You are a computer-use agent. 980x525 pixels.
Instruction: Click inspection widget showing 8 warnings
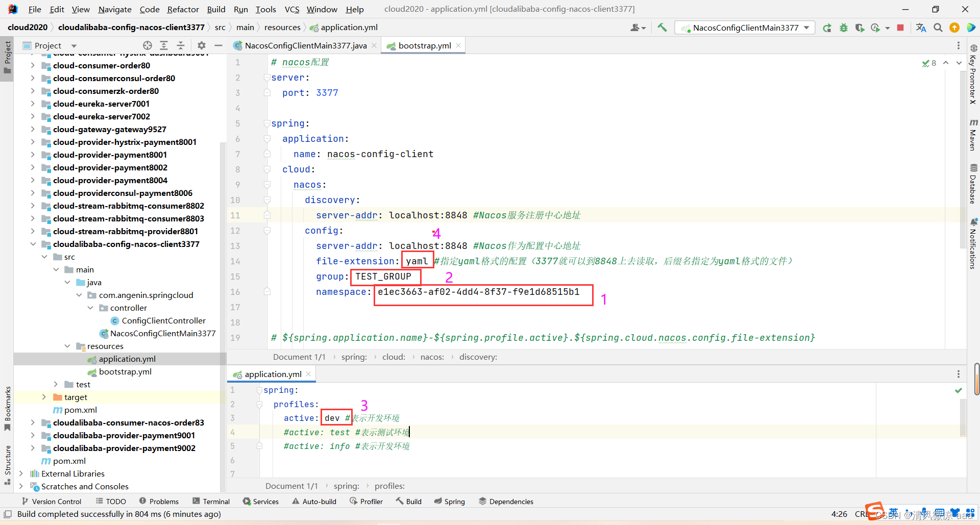pos(929,63)
